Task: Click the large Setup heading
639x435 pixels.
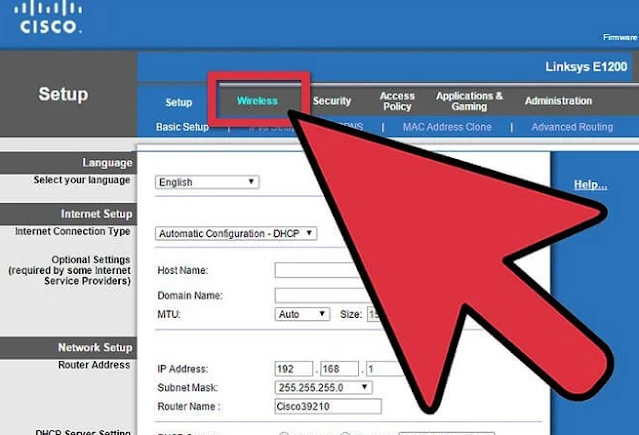Action: pos(63,94)
